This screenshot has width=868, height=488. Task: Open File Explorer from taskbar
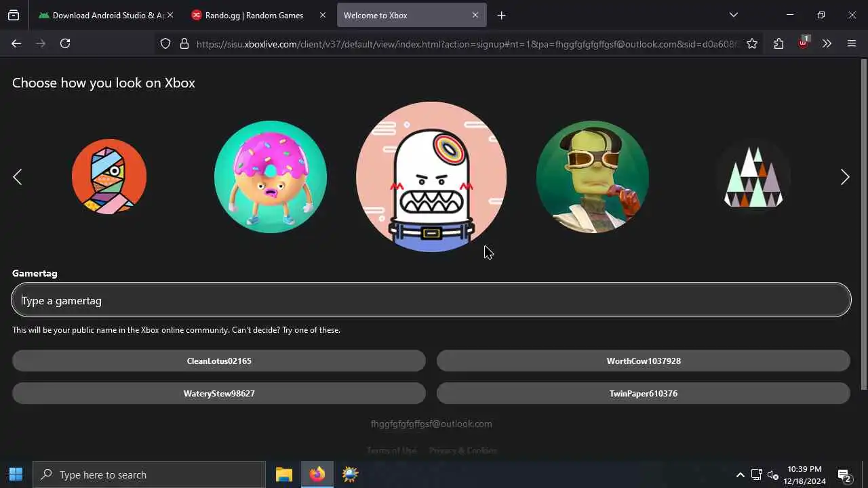pos(284,474)
